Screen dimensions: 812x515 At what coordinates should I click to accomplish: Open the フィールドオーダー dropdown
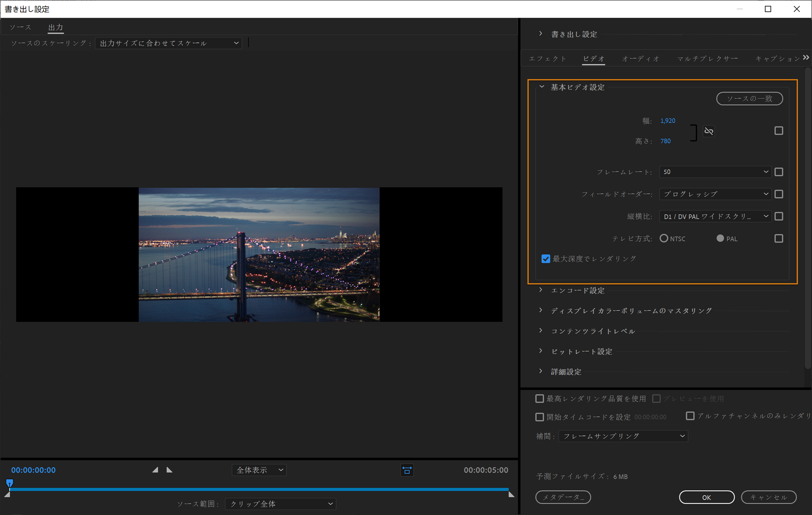(715, 194)
